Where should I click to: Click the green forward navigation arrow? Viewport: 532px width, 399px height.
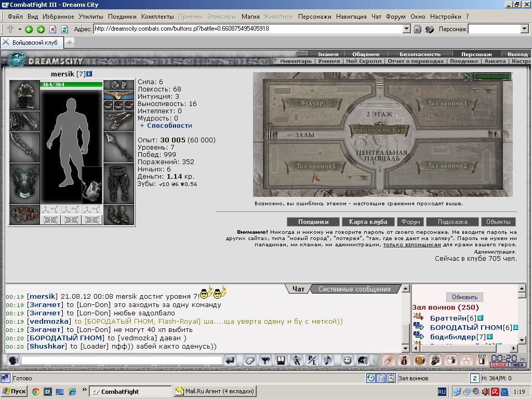pos(41,29)
